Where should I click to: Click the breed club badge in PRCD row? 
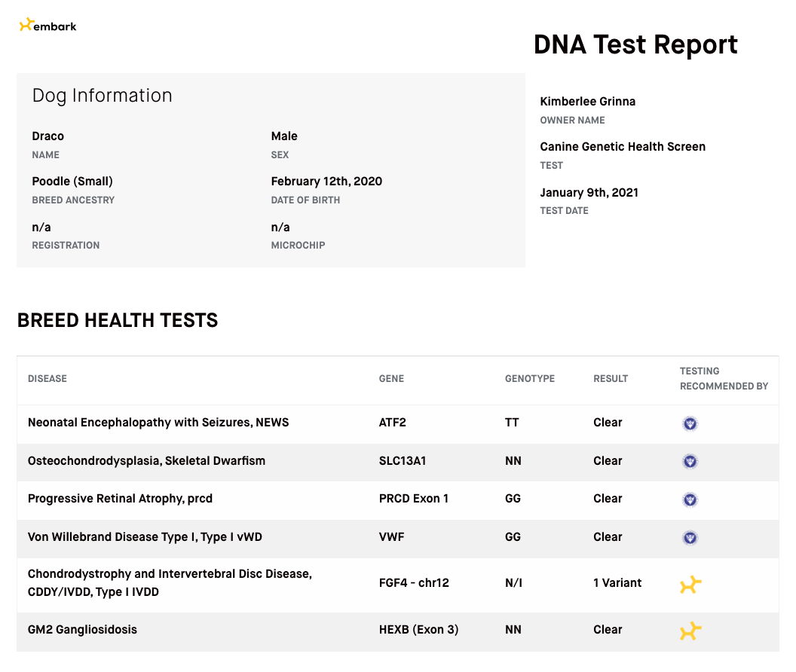click(690, 499)
